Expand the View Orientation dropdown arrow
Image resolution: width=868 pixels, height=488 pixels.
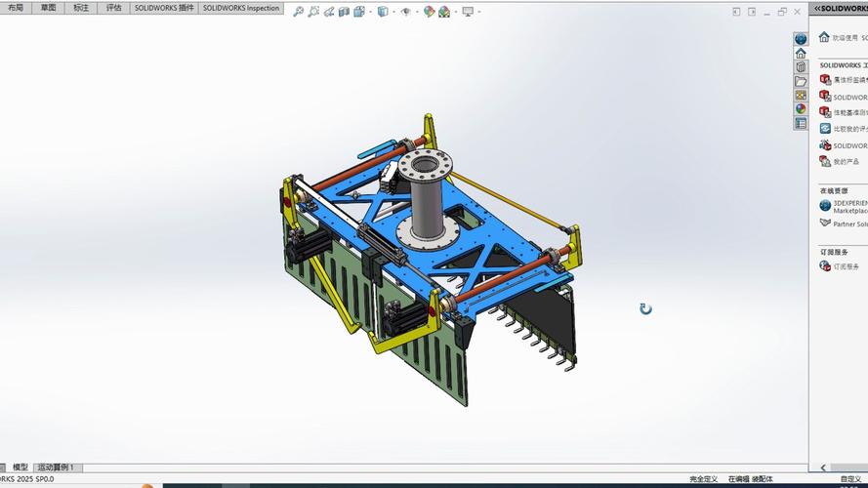tap(393, 12)
